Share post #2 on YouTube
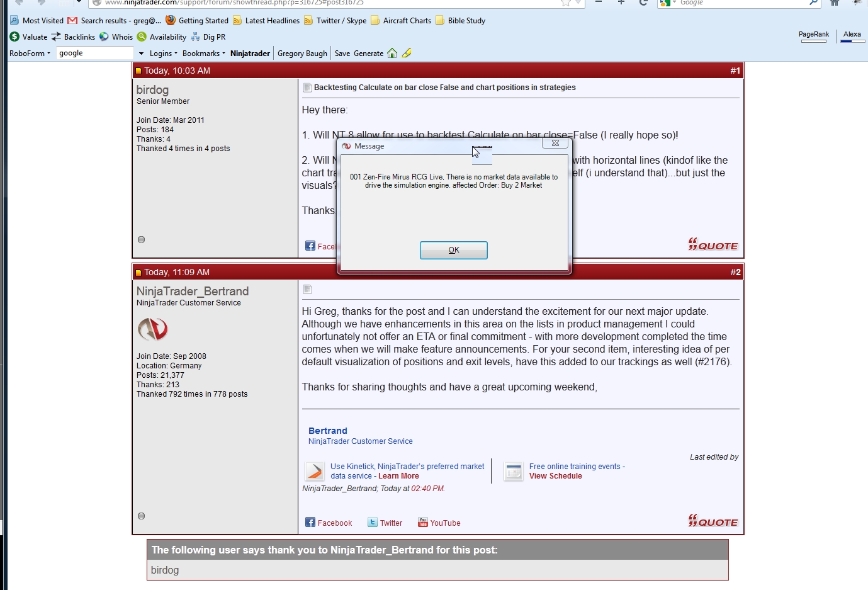Viewport: 868px width, 590px height. [x=439, y=523]
